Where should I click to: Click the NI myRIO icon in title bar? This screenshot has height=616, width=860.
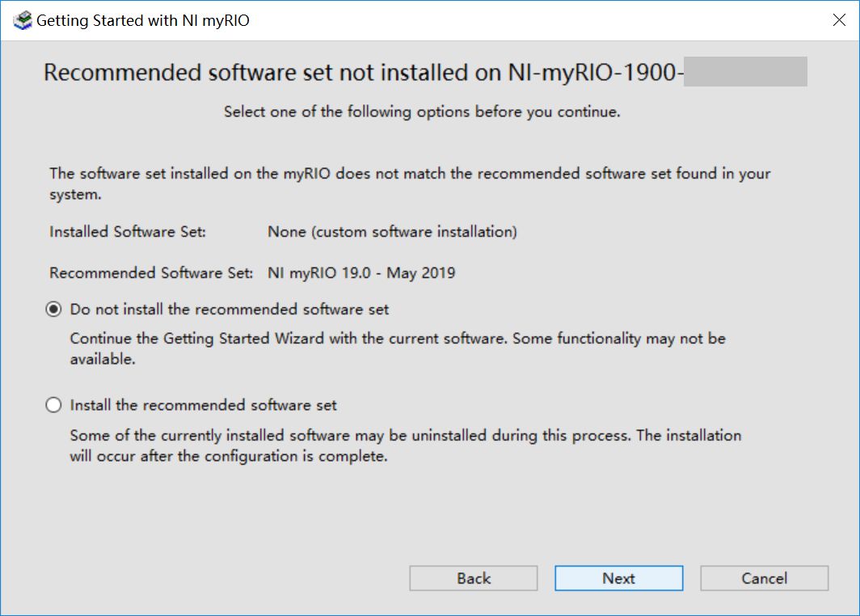(x=19, y=19)
